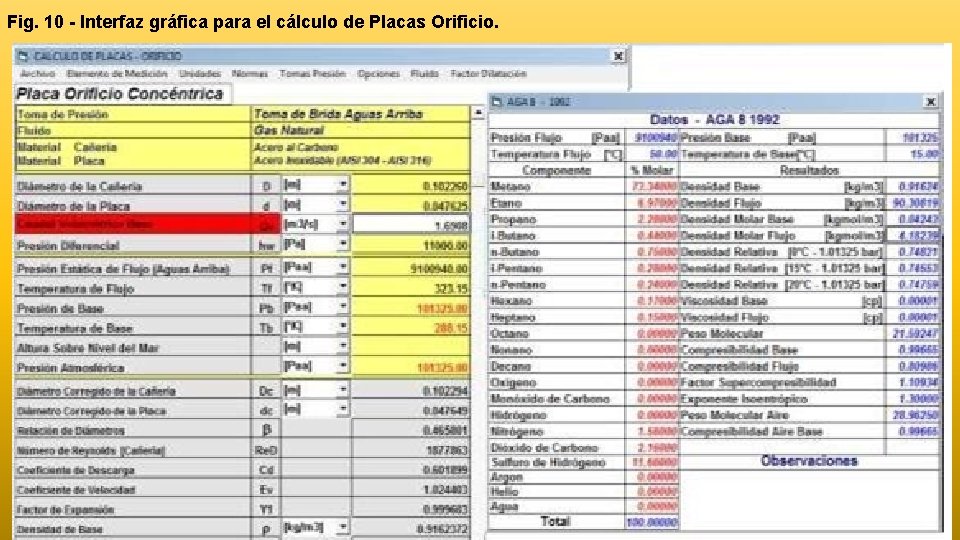Click the red Caudal Volumétrico Base row
Viewport: 960px width, 540px height.
(148, 224)
